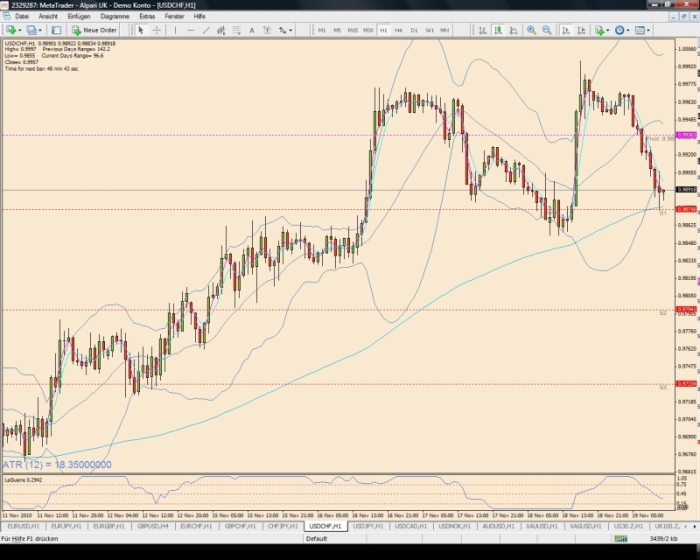Expand the profiles dropdown arrow

coord(40,30)
